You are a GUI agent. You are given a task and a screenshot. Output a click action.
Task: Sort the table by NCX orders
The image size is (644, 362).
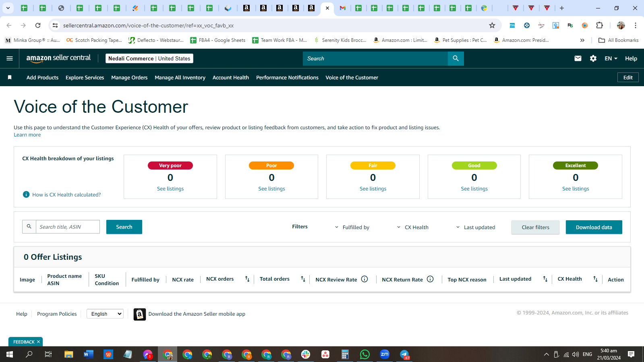(x=247, y=279)
